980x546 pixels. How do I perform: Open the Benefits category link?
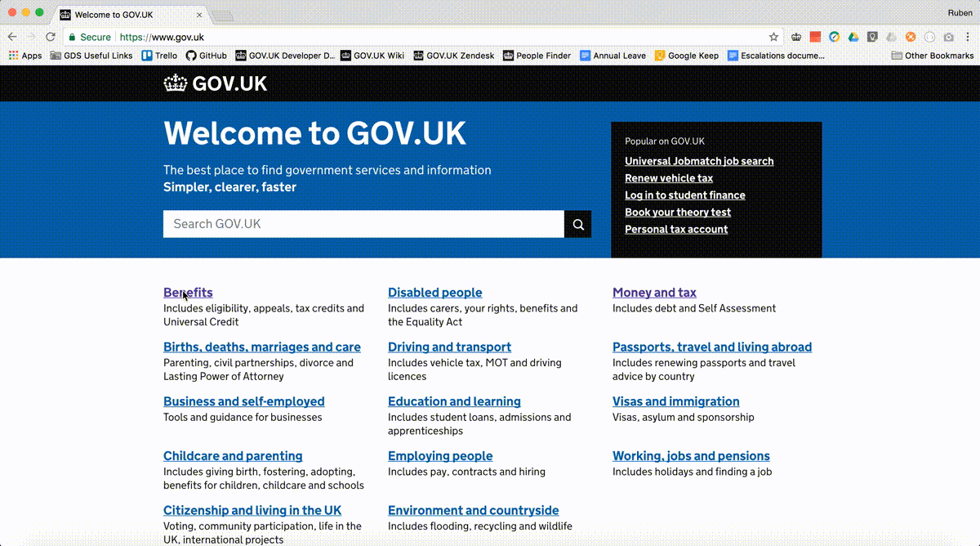[x=188, y=293]
